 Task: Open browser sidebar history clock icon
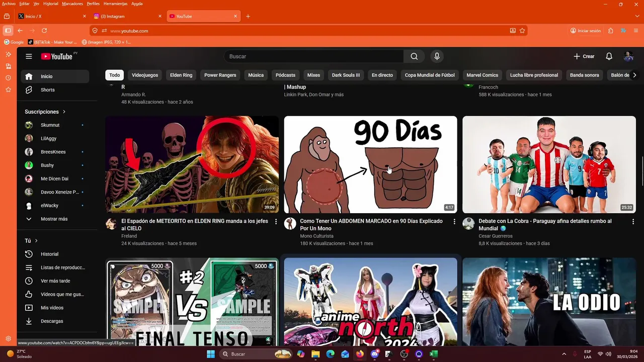(8, 78)
